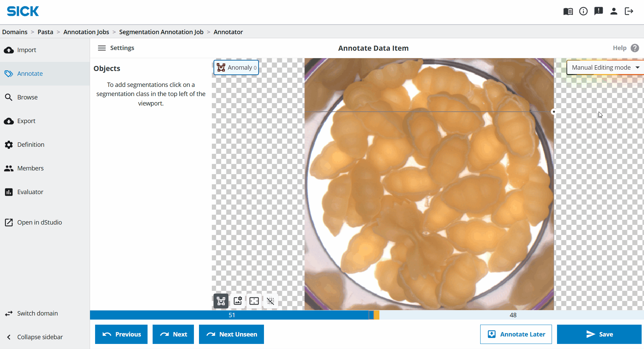Click the Annotation Jobs breadcrumb
The width and height of the screenshot is (644, 349).
(x=86, y=32)
